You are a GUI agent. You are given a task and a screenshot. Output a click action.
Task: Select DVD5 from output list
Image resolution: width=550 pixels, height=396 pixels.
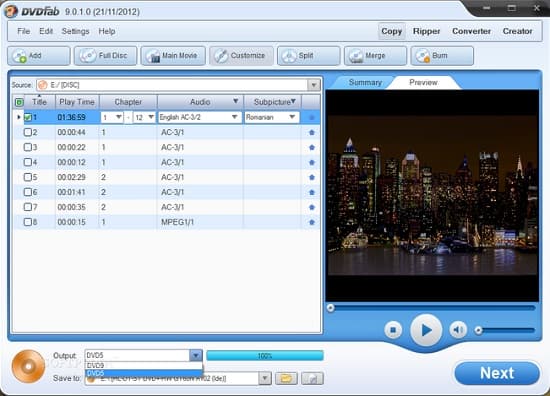coord(144,373)
